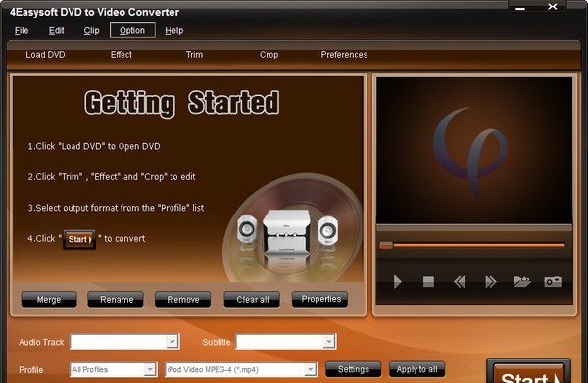Open the Edit menu
The image size is (588, 383).
56,30
